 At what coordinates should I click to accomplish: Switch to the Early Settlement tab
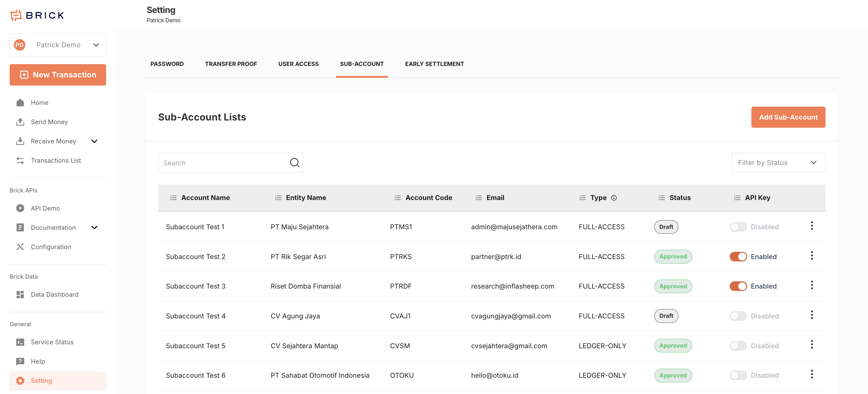coord(434,64)
